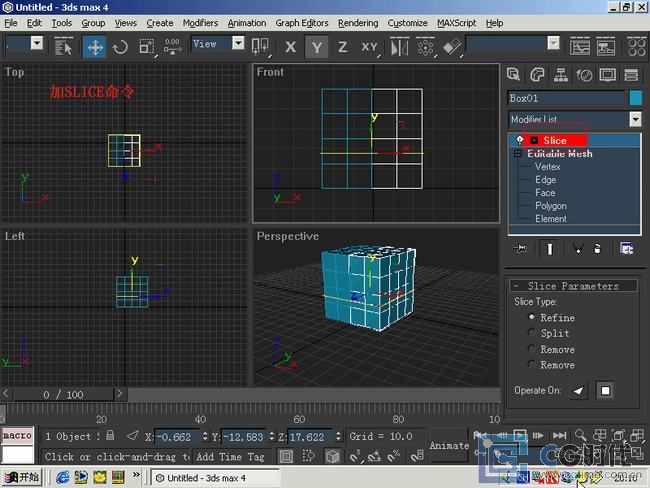Viewport: 650px width, 488px height.
Task: Toggle the selection lock icon
Action: 110,435
